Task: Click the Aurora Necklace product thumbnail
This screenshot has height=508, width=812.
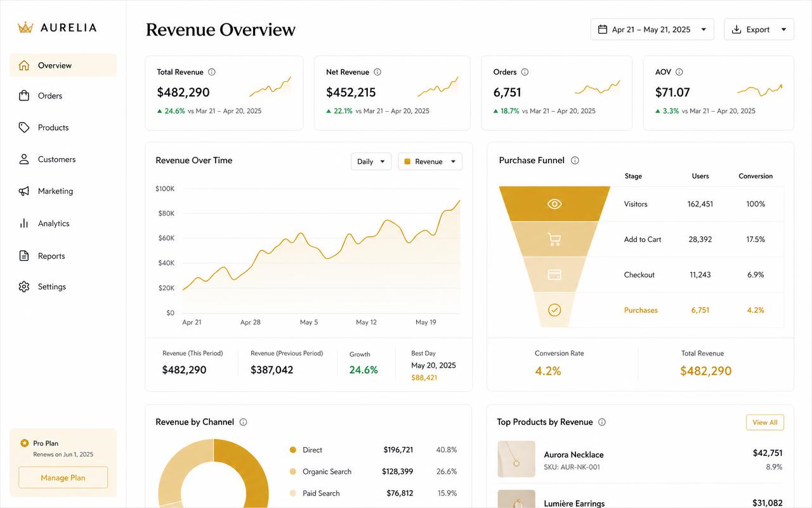Action: pos(516,459)
